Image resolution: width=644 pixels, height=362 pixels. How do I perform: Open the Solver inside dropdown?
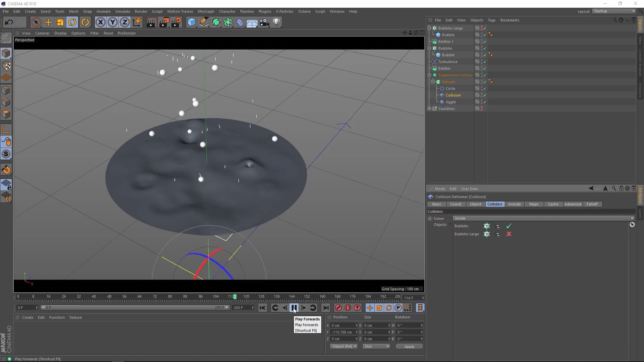click(x=543, y=219)
